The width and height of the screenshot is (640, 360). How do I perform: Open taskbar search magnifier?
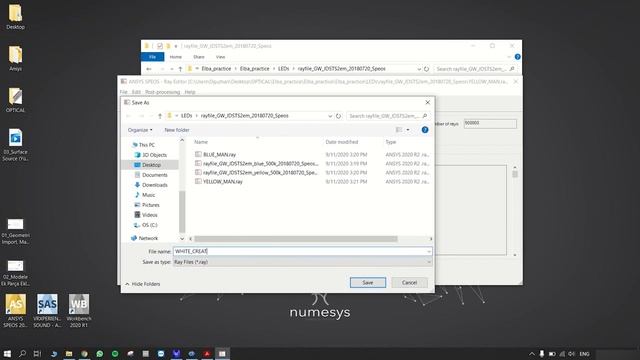tap(22, 354)
